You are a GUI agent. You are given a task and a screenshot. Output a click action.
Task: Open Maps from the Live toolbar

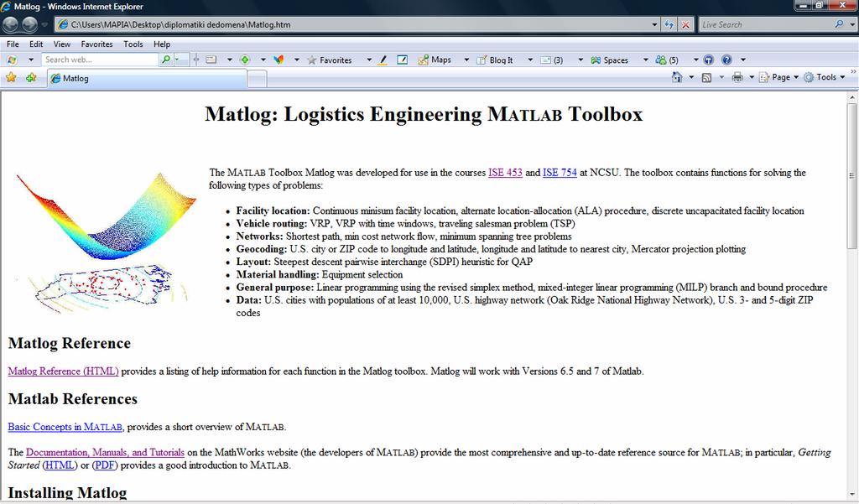tap(435, 60)
